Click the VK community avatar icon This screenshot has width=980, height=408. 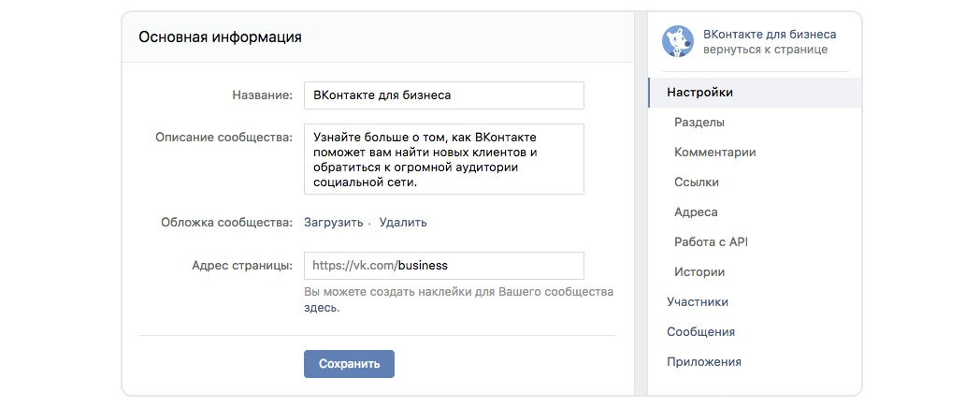point(677,41)
